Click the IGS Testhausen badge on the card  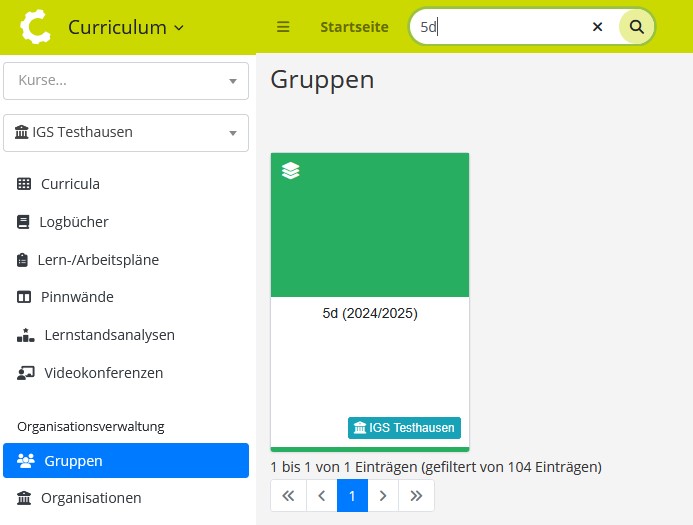404,428
